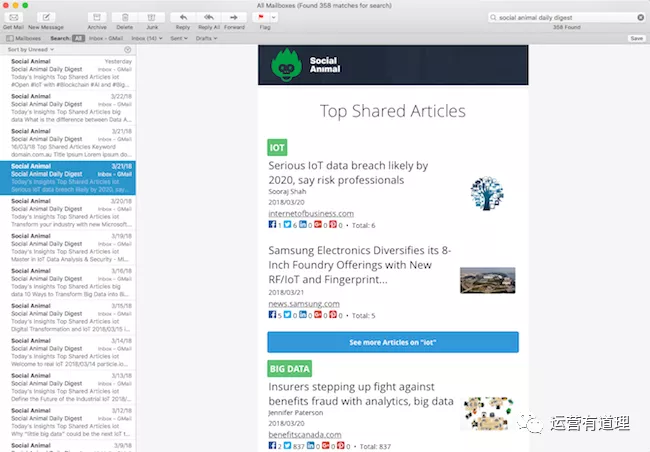Click the filter icon in message list header

point(128,49)
